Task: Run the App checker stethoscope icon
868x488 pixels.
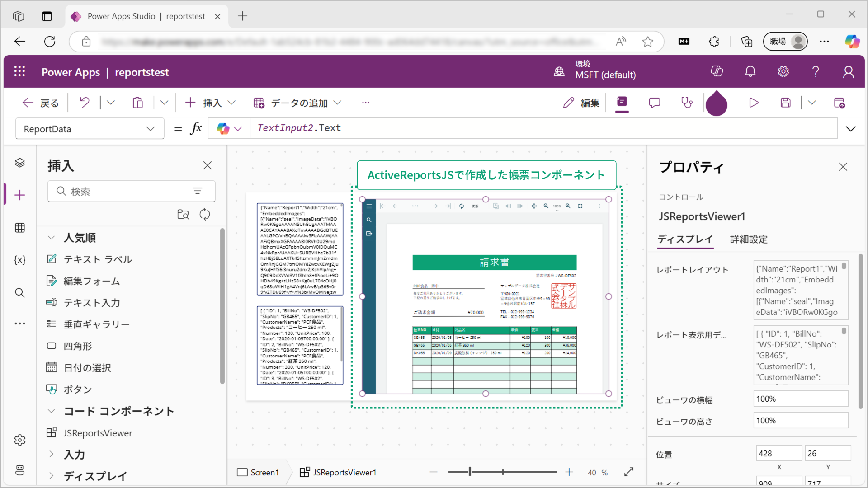Action: click(687, 103)
